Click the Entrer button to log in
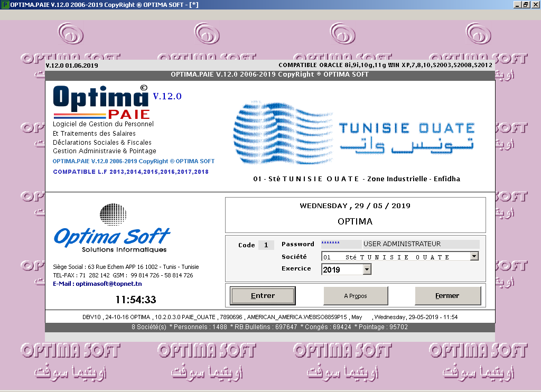 point(263,296)
